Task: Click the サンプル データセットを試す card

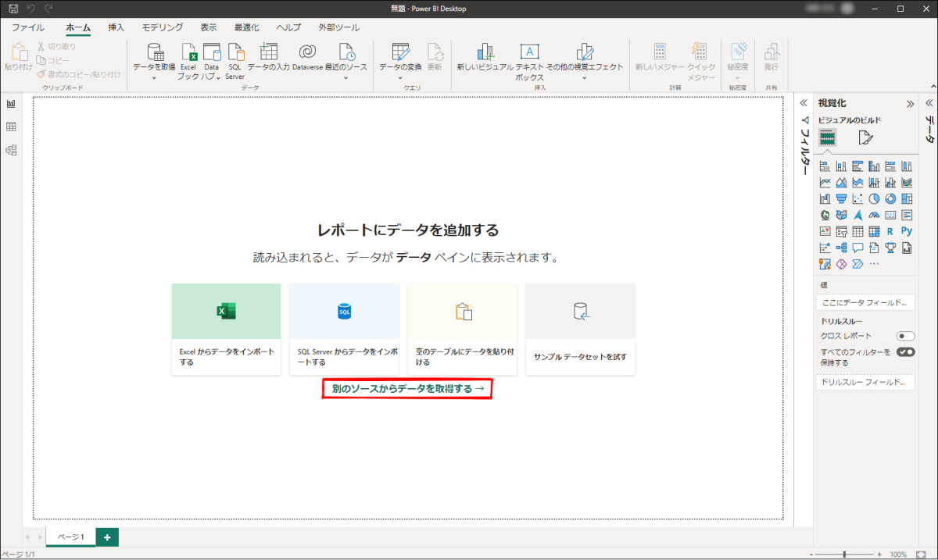Action: pos(580,329)
